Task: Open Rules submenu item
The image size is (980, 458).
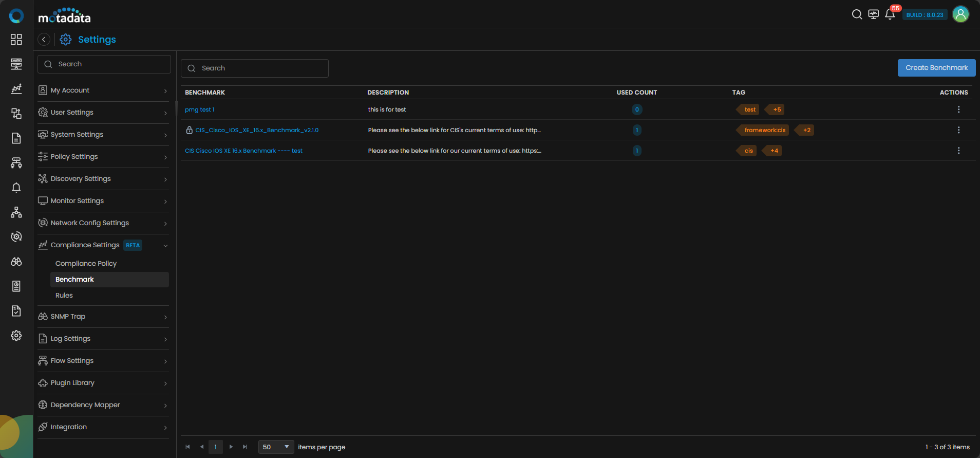Action: coord(64,295)
